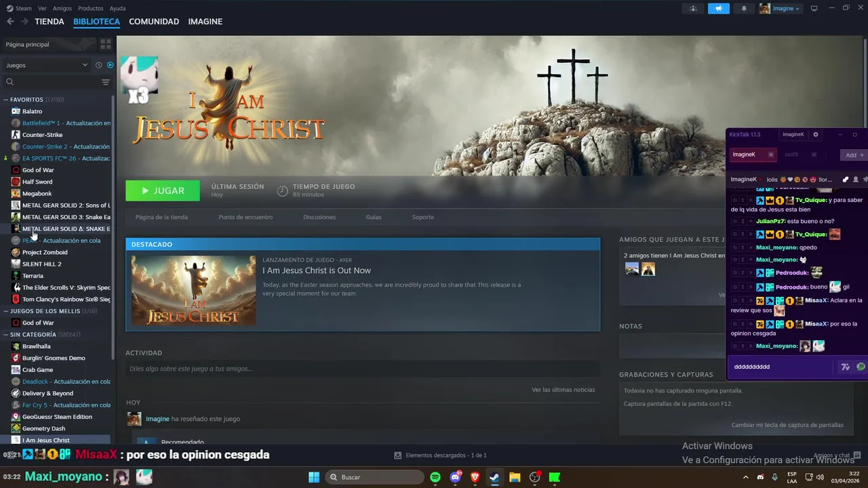Open the Steam menu

point(20,8)
